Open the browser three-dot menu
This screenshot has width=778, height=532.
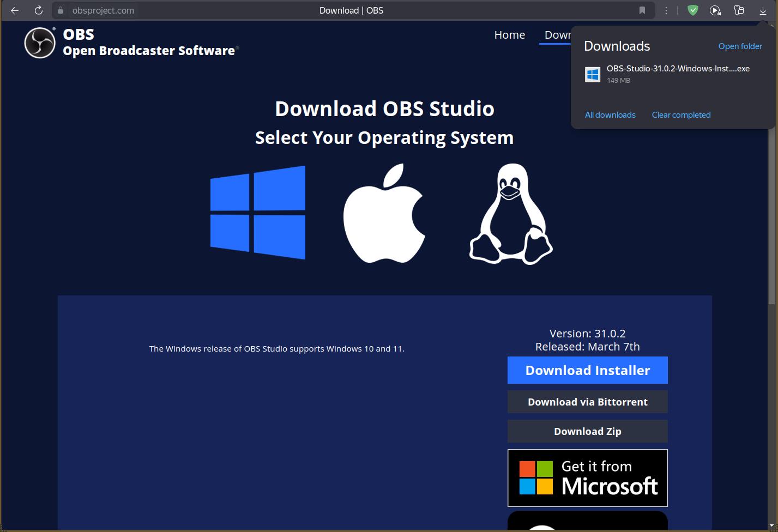(666, 10)
